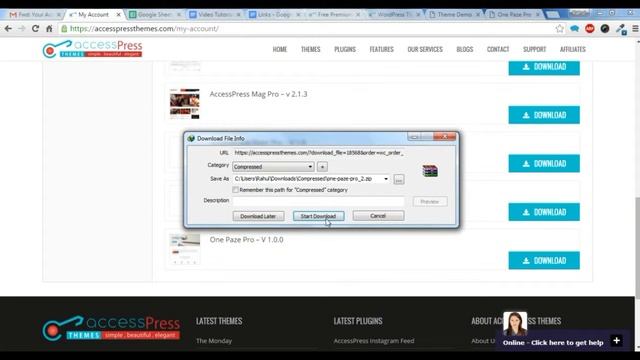Open the Category dropdown showing Compressed

pos(273,167)
